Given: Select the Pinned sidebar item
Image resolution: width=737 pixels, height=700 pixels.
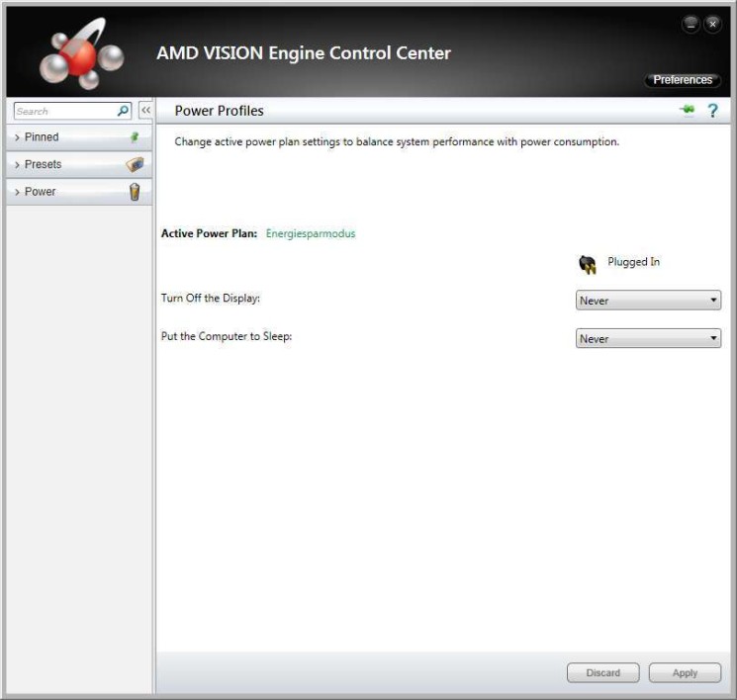Looking at the screenshot, I should (79, 137).
